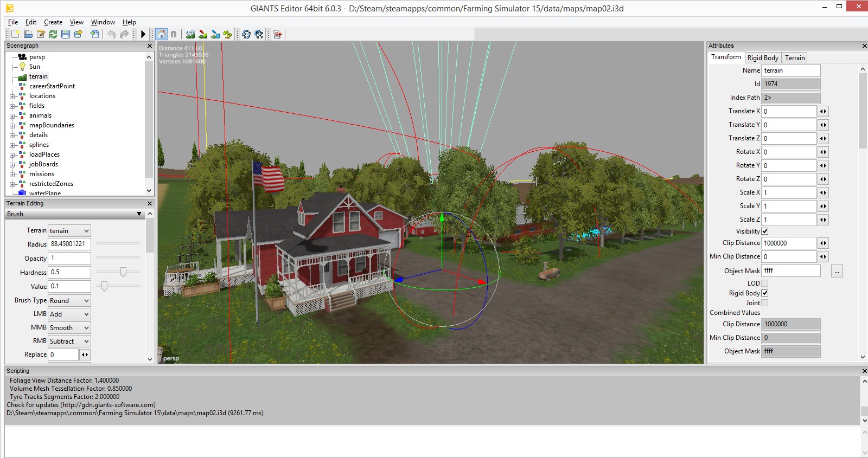868x458 pixels.
Task: Switch to the Terrain attributes tab
Action: tap(795, 58)
